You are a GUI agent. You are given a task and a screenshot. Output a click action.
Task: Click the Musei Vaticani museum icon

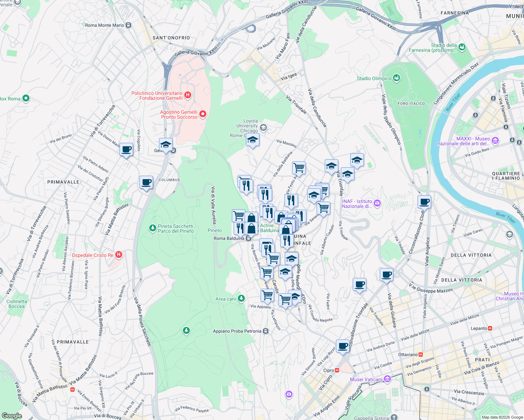coord(387,379)
